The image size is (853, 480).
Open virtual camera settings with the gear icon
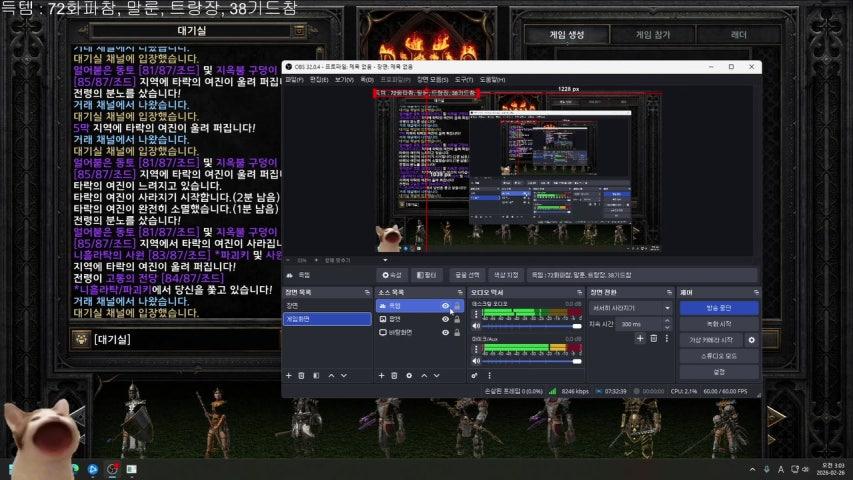(751, 340)
